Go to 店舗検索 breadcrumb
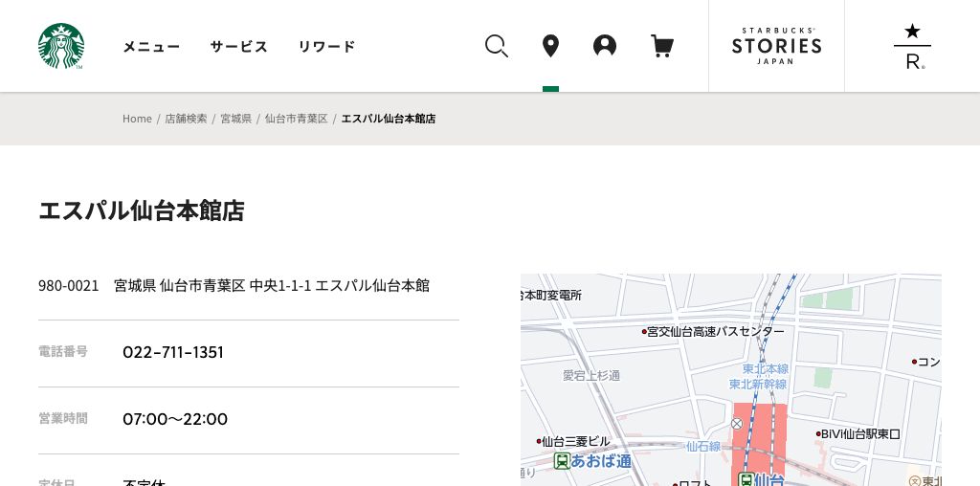980x486 pixels. (x=186, y=119)
